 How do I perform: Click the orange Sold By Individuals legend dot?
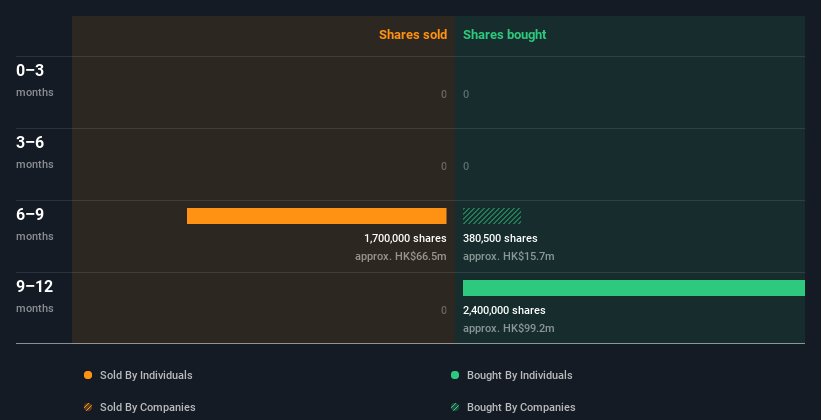point(88,375)
